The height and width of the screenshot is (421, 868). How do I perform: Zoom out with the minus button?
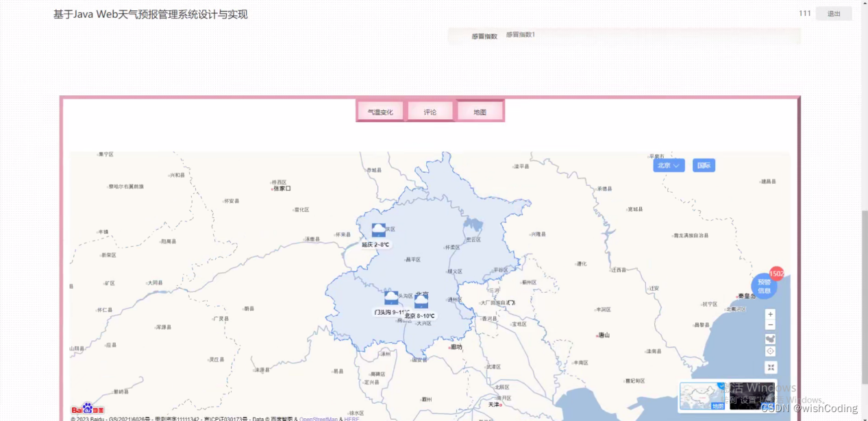771,325
